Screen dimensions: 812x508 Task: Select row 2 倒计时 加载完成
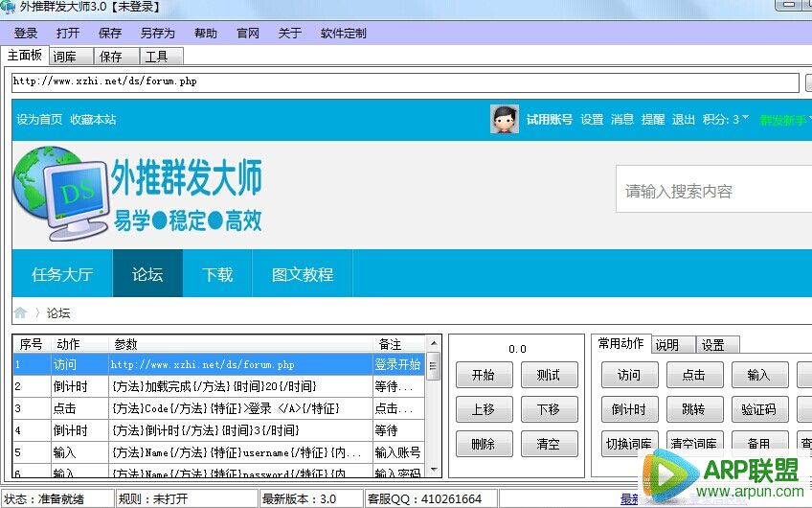point(218,386)
